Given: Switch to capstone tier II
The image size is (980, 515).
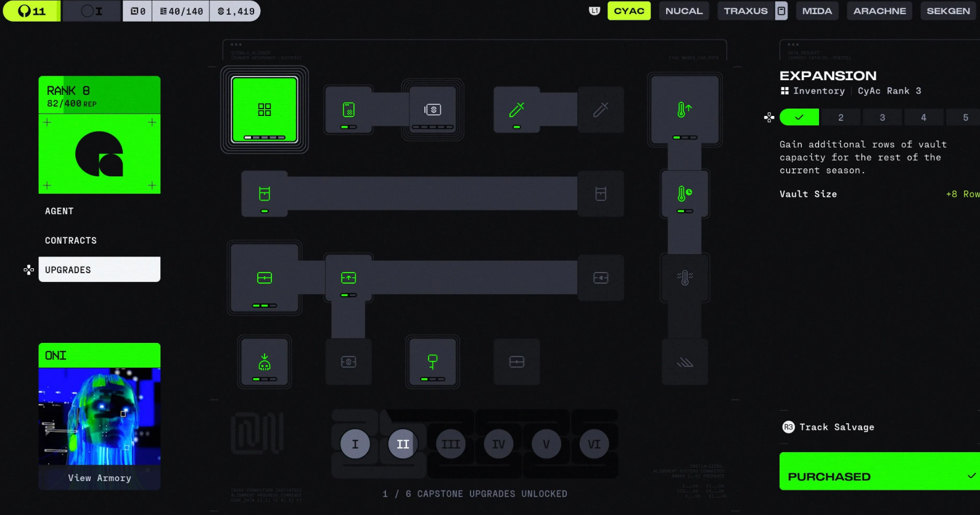Looking at the screenshot, I should (x=403, y=444).
